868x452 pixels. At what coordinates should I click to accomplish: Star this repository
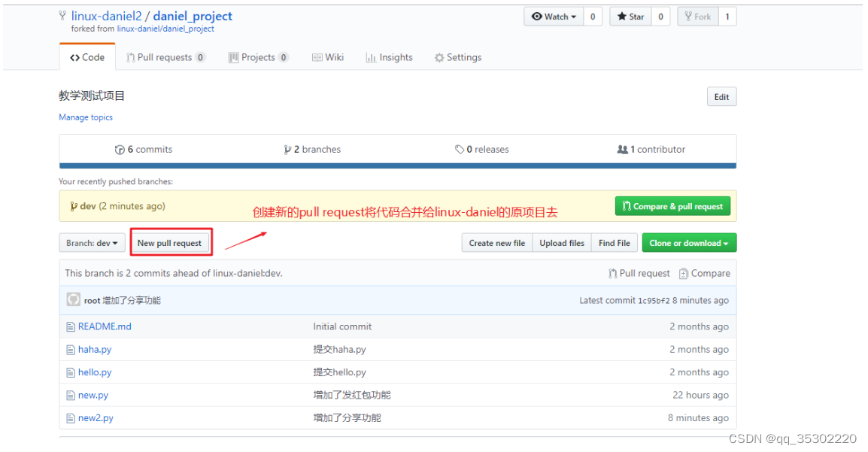point(630,17)
